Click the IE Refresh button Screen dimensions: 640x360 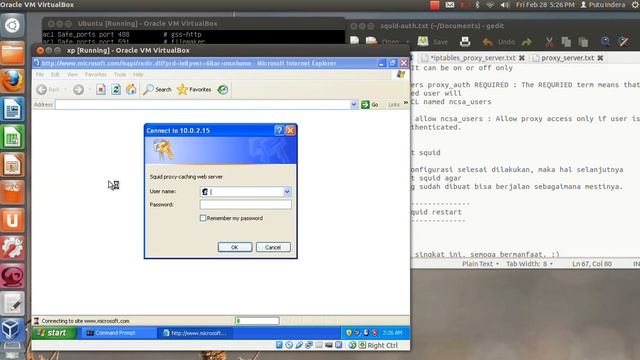[x=116, y=89]
